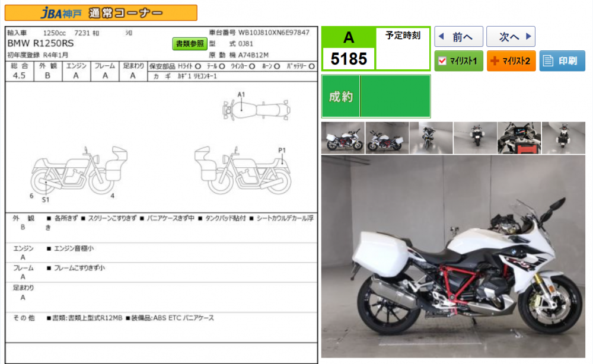This screenshot has width=593, height=364.
Task: Toggle the マイリスト1 checkbox button
Action: tap(458, 61)
